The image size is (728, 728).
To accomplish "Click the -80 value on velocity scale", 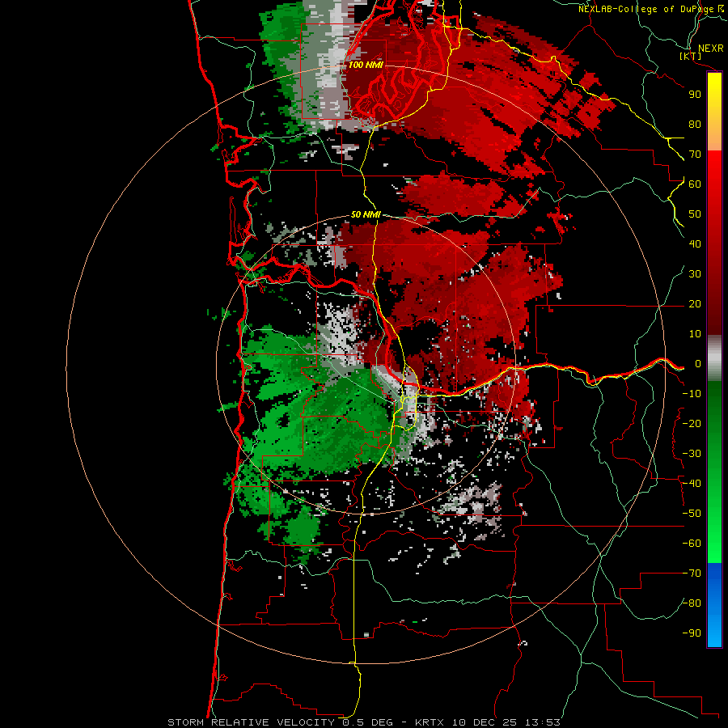I will tap(692, 603).
